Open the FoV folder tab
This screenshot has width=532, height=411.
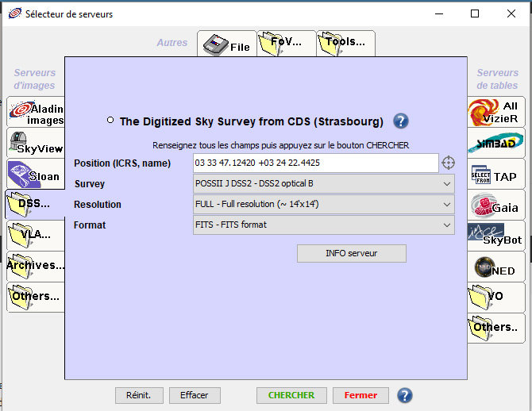click(x=287, y=44)
